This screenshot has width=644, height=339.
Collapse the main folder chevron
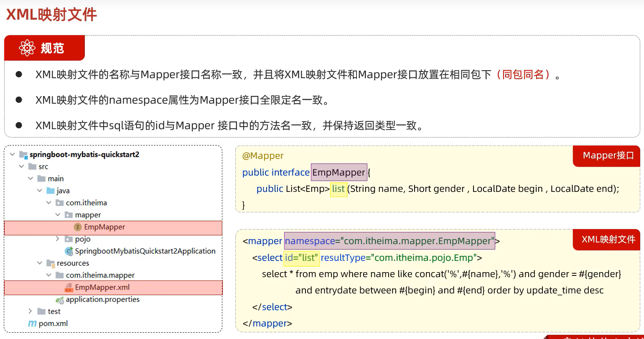(x=31, y=179)
